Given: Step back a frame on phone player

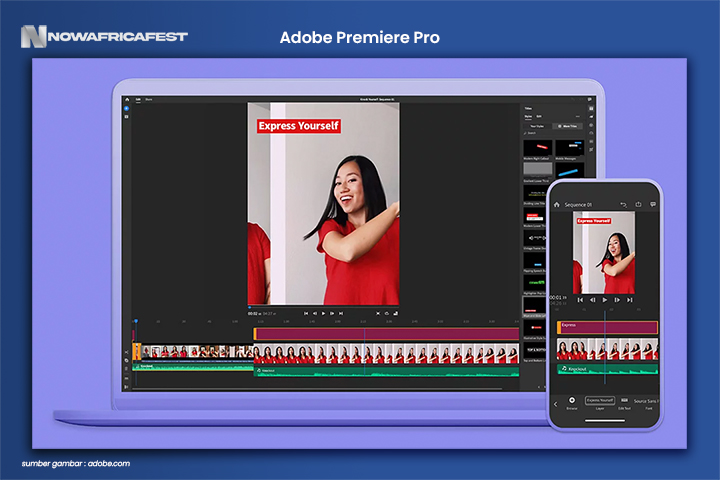Looking at the screenshot, I should (593, 300).
